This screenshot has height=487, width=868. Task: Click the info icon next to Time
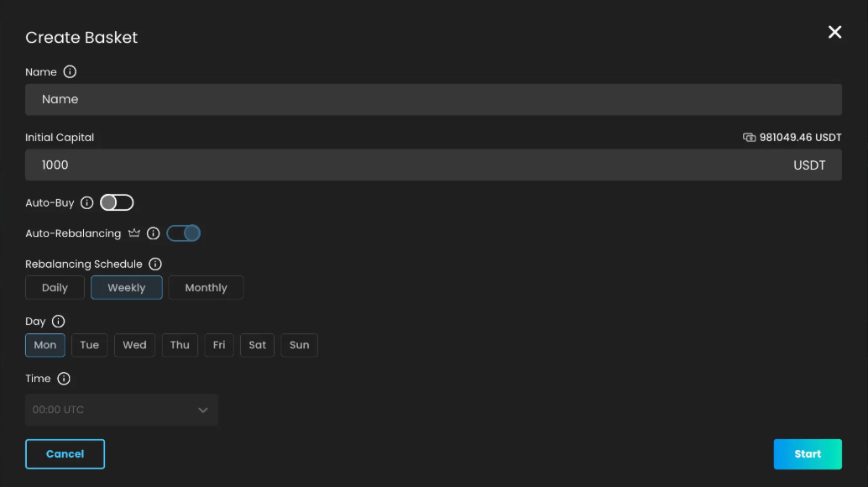(64, 379)
